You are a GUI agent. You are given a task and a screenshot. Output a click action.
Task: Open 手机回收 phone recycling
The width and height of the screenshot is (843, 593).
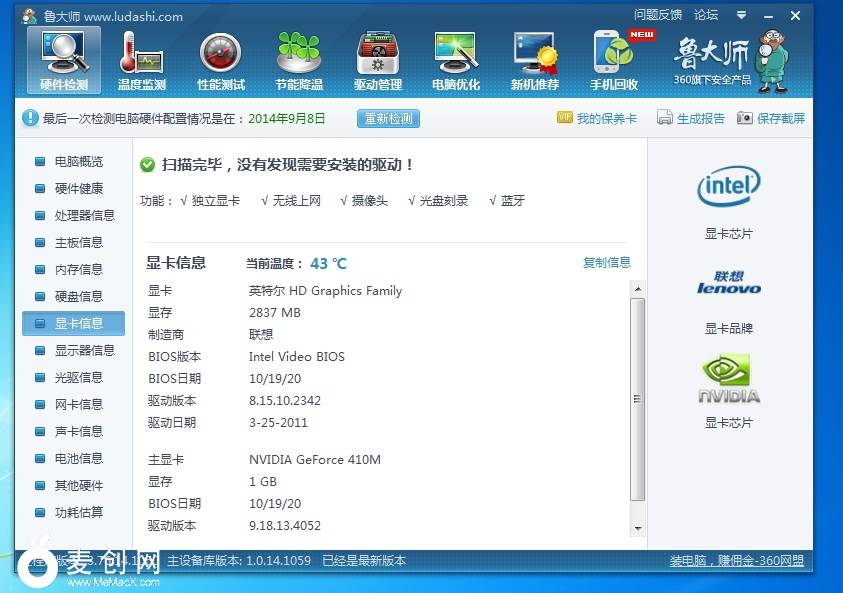tap(614, 58)
